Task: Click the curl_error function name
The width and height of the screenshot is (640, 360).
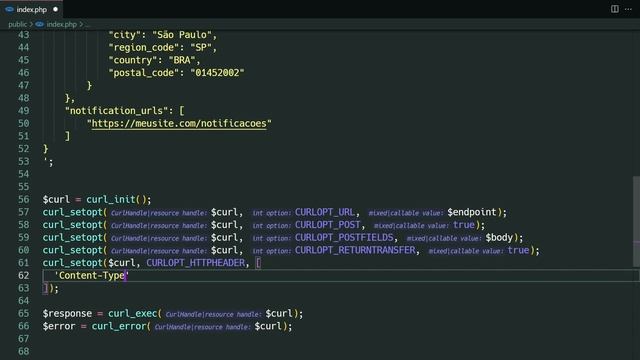Action: click(119, 326)
